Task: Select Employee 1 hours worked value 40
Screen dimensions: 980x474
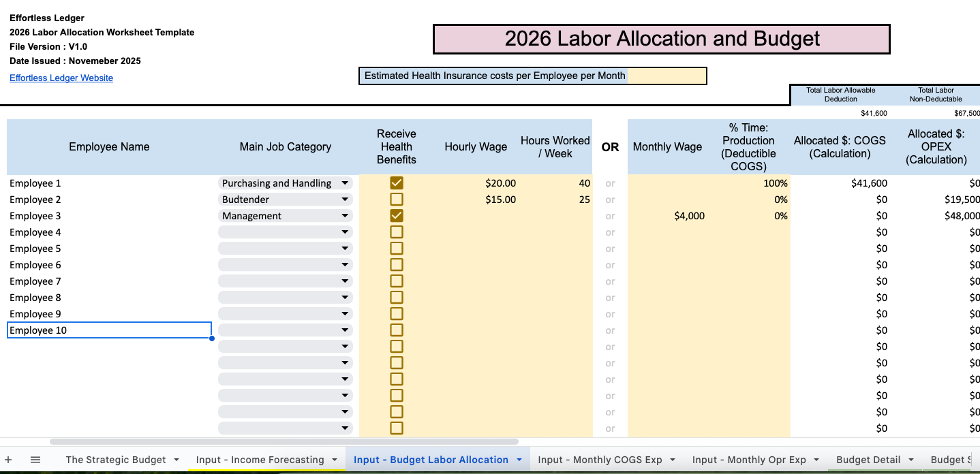Action: tap(555, 183)
